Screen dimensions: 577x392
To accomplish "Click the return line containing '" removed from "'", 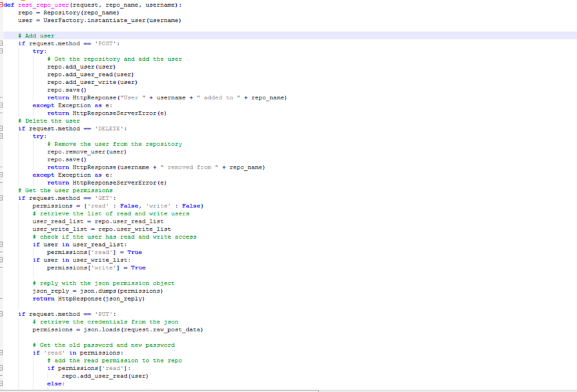I will 156,167.
